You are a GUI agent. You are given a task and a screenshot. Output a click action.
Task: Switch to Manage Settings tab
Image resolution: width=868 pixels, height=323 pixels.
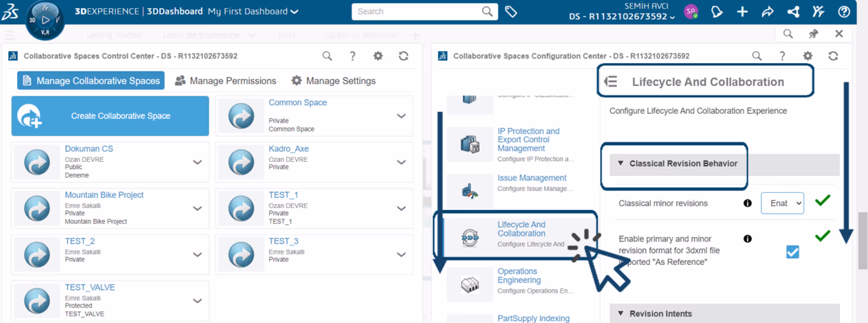point(334,80)
